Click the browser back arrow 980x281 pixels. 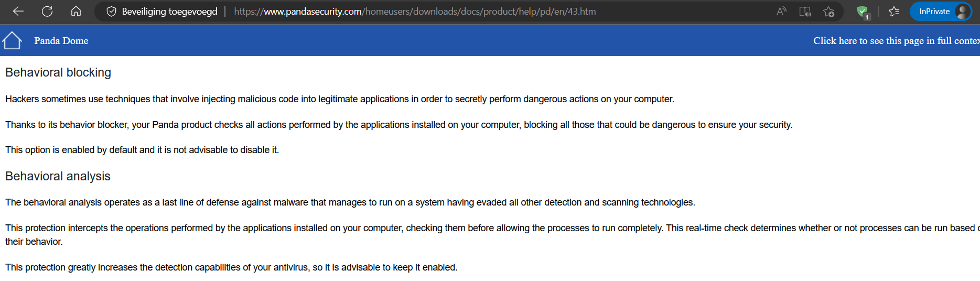18,12
